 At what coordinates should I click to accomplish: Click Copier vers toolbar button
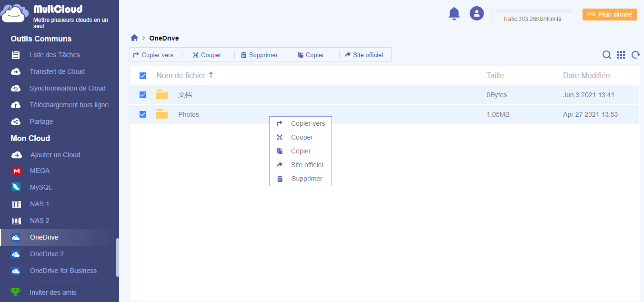pyautogui.click(x=153, y=55)
